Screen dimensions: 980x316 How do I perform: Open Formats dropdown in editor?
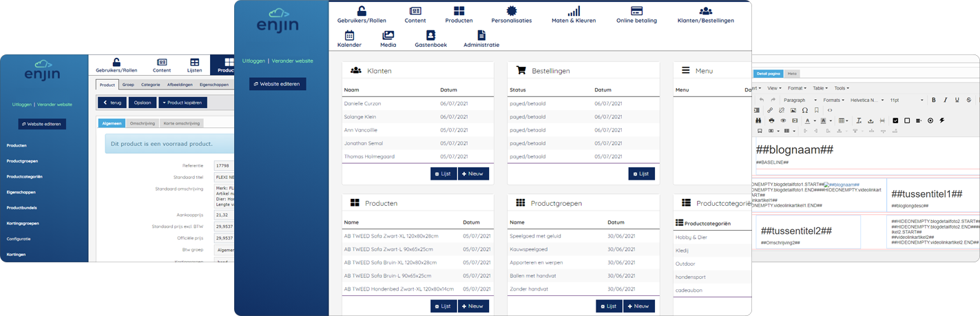[x=833, y=100]
